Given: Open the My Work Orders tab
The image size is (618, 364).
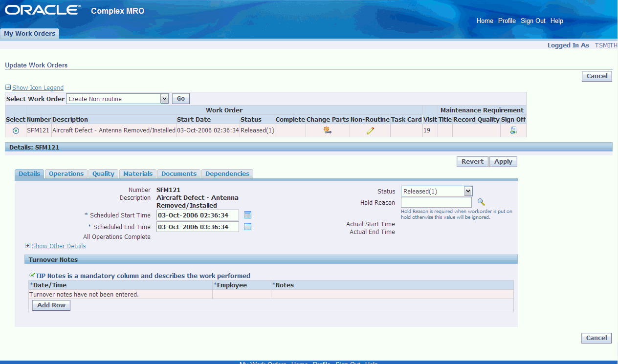Looking at the screenshot, I should click(30, 34).
